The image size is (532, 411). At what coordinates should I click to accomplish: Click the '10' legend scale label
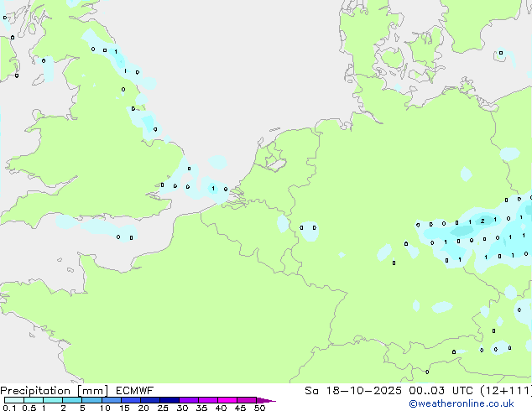(105, 408)
